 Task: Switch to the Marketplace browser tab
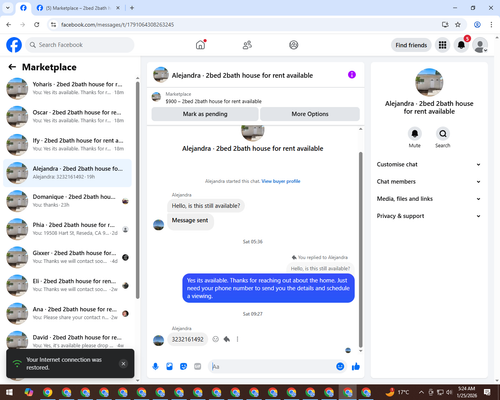coord(78,8)
